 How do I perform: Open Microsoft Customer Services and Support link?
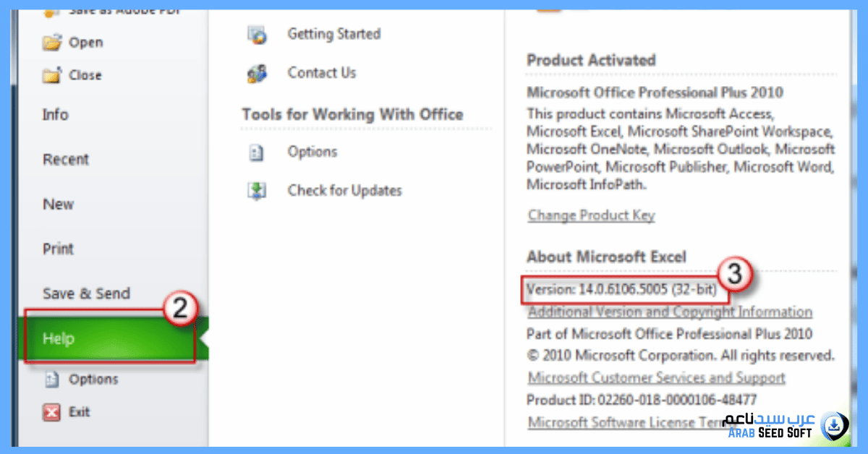(x=656, y=378)
